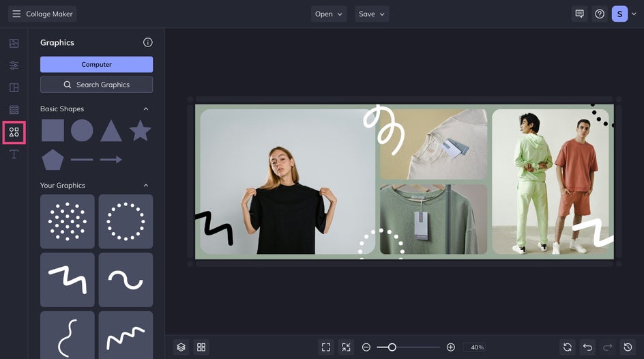
Task: Select the scribble mountains graphic thumbnail
Action: 126,335
